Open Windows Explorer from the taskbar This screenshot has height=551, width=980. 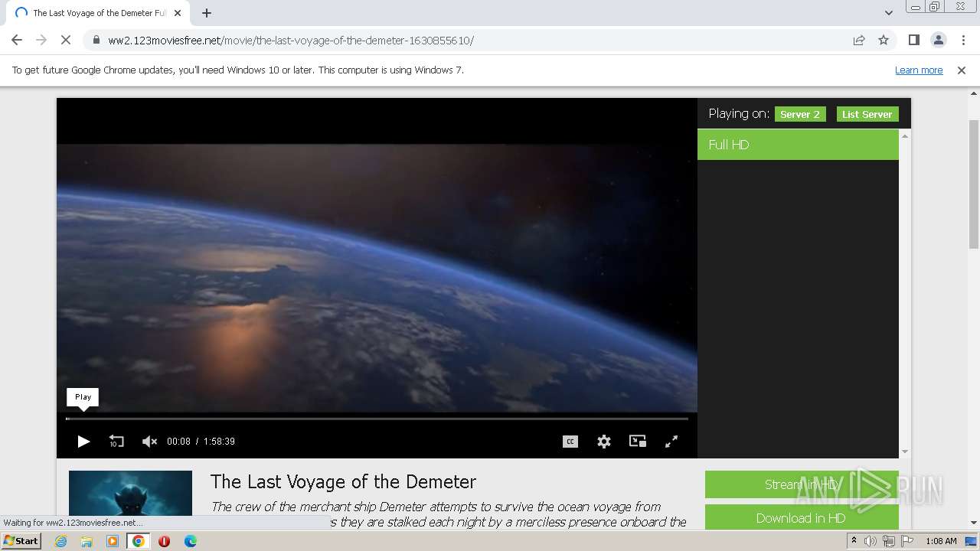pyautogui.click(x=87, y=541)
